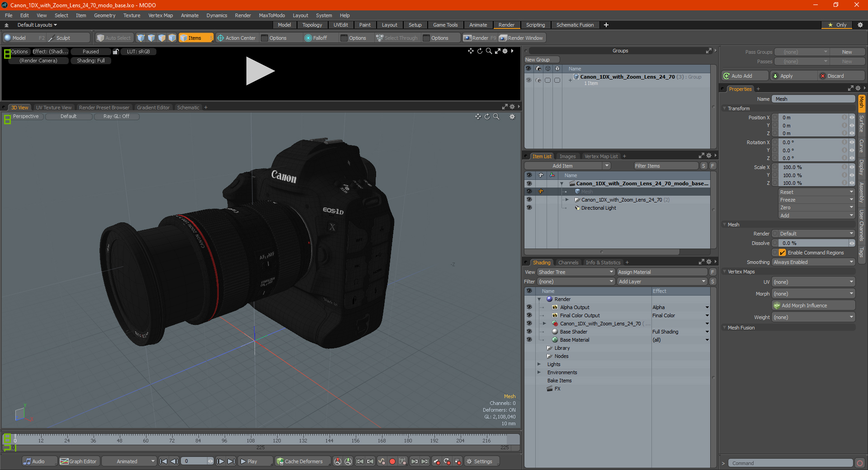Expand the Lights group in Shader Tree
Viewport: 868px width, 470px height.
tap(539, 364)
